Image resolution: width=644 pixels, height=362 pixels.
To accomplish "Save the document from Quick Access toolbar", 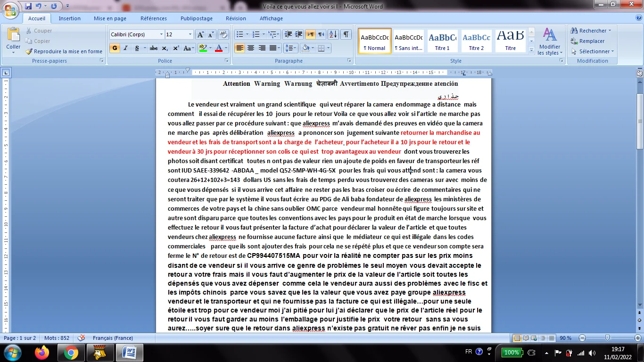I will pyautogui.click(x=28, y=7).
